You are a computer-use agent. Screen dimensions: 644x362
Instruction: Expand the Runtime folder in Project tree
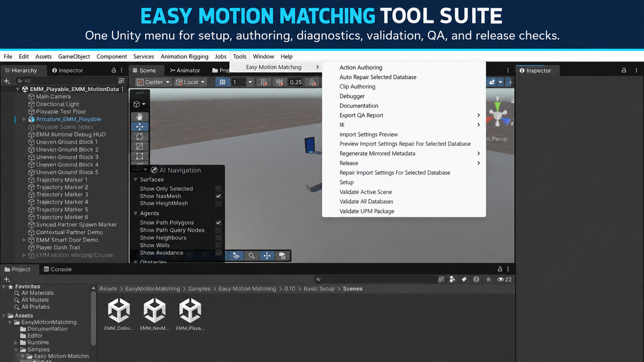pyautogui.click(x=16, y=343)
